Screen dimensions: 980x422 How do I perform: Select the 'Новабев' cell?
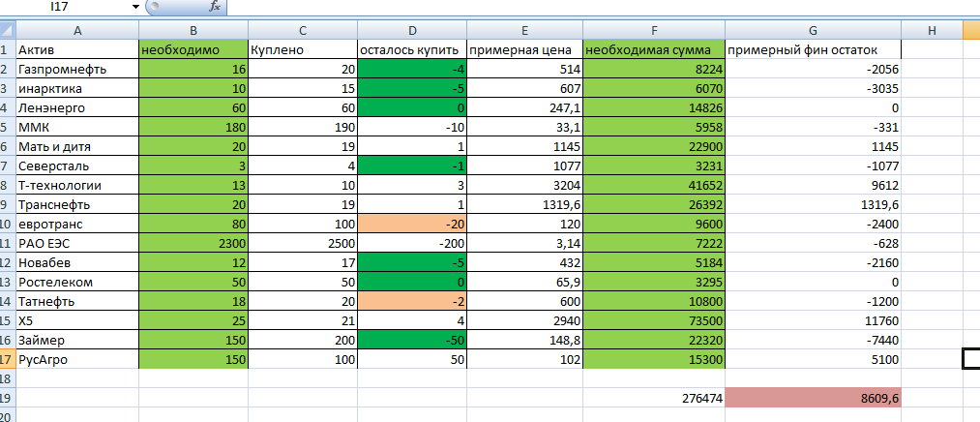coord(76,262)
